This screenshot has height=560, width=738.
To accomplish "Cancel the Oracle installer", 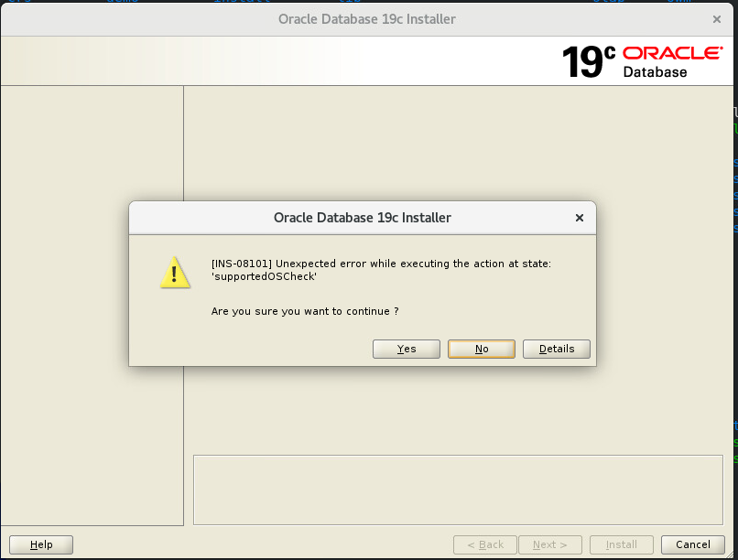I will pos(693,544).
